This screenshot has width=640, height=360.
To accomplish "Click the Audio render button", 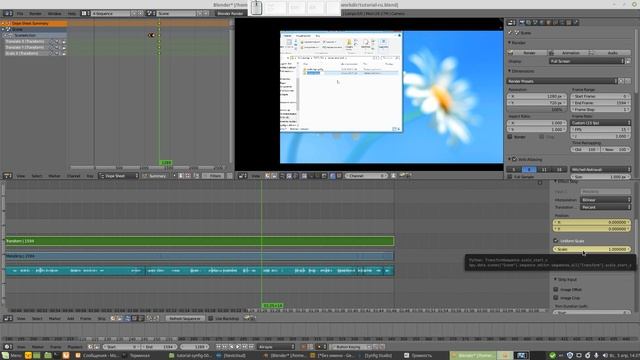I will 610,53.
